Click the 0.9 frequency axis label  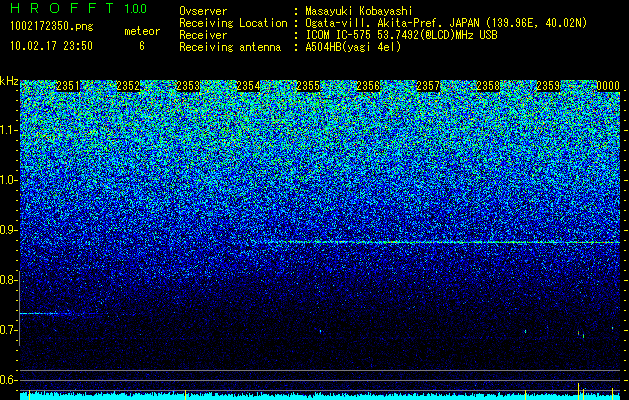click(x=9, y=230)
